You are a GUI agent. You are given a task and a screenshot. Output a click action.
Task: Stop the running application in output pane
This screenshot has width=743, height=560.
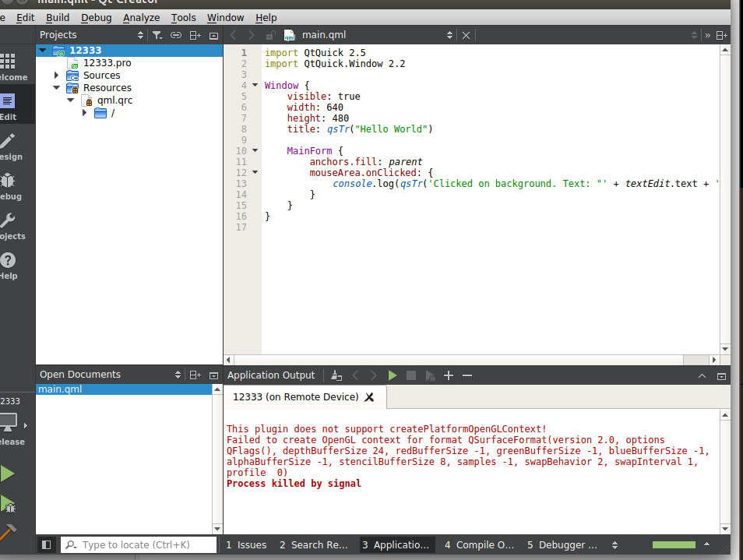pos(410,375)
